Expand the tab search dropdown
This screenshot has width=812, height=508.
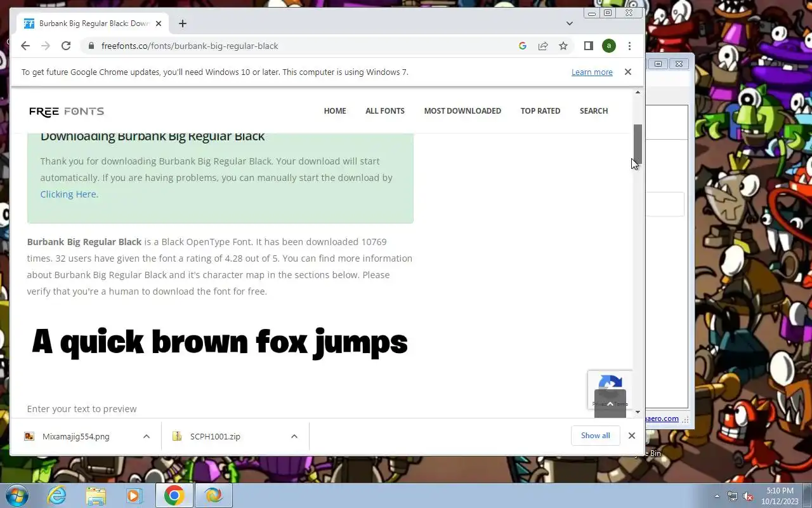point(570,23)
